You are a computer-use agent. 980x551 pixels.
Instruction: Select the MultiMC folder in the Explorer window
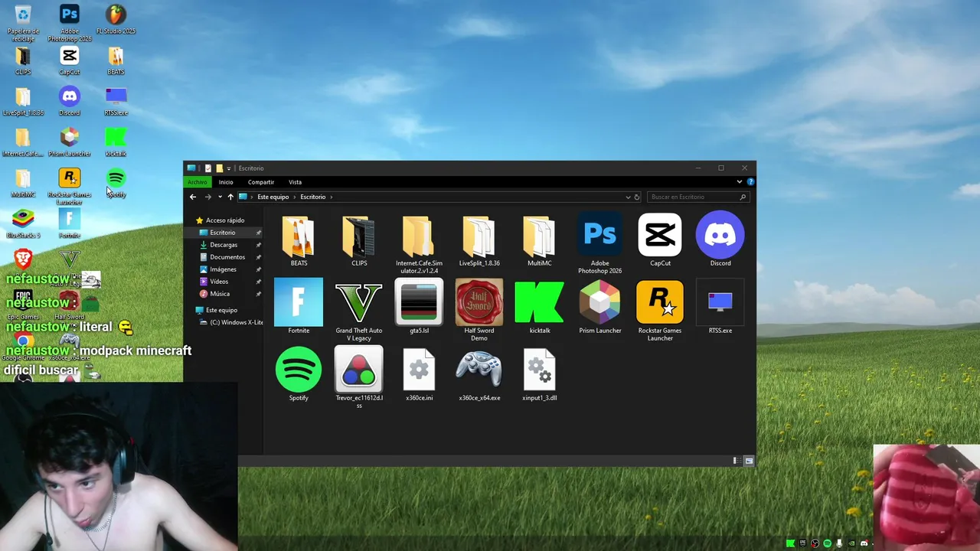(x=539, y=241)
